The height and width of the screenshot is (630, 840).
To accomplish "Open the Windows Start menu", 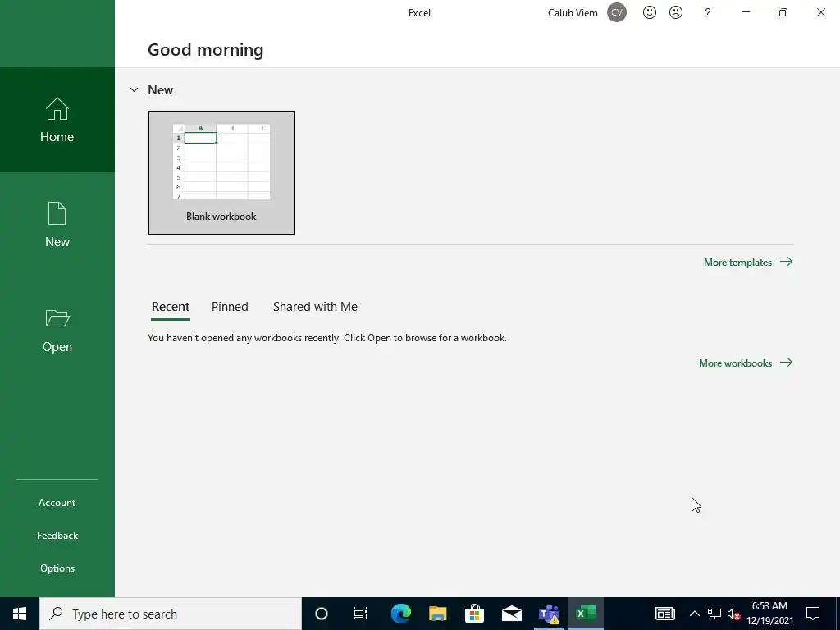I will (20, 614).
